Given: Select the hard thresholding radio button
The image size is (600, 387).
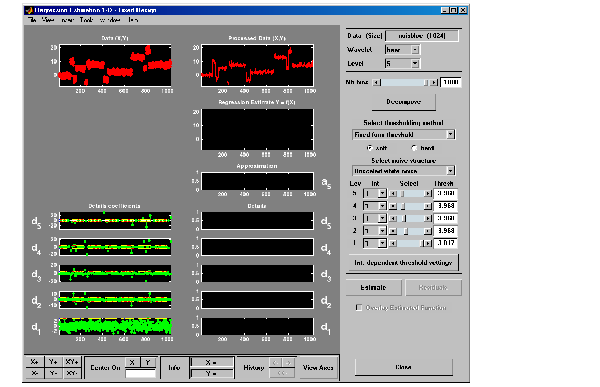Looking at the screenshot, I should click(414, 148).
